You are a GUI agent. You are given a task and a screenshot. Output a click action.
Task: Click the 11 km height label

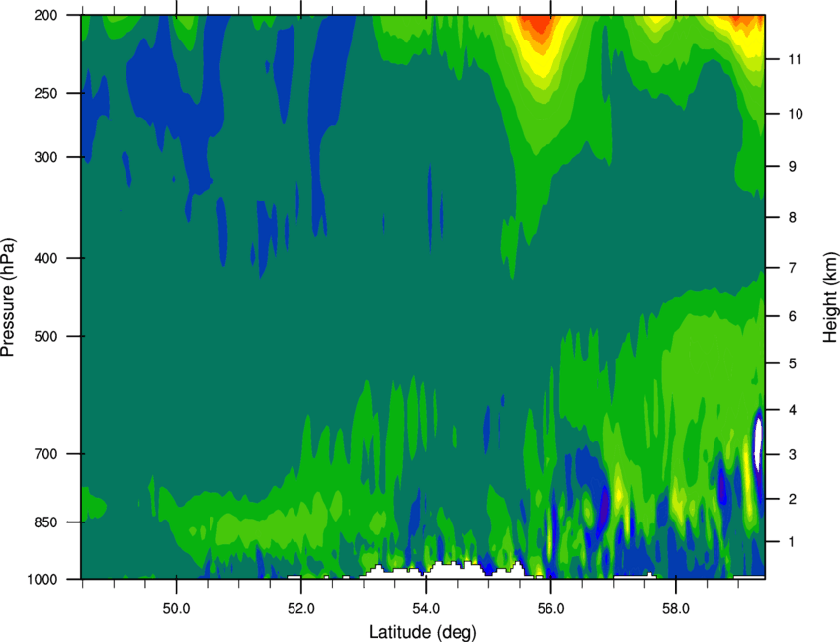pyautogui.click(x=796, y=59)
